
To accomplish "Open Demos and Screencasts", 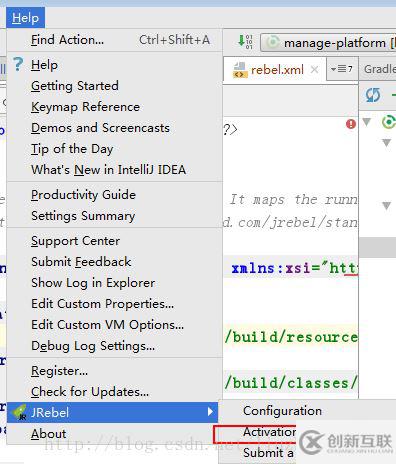I will tap(114, 128).
